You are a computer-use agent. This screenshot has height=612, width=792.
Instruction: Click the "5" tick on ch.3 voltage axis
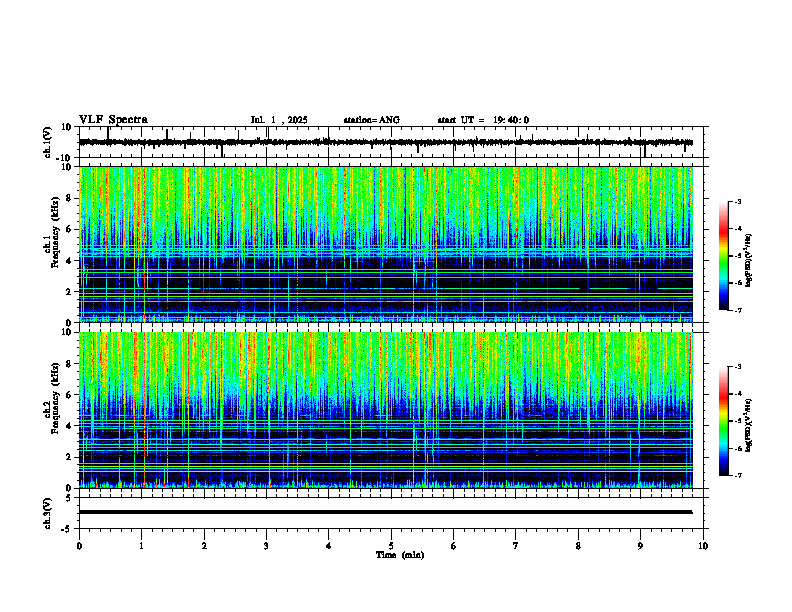(x=70, y=498)
